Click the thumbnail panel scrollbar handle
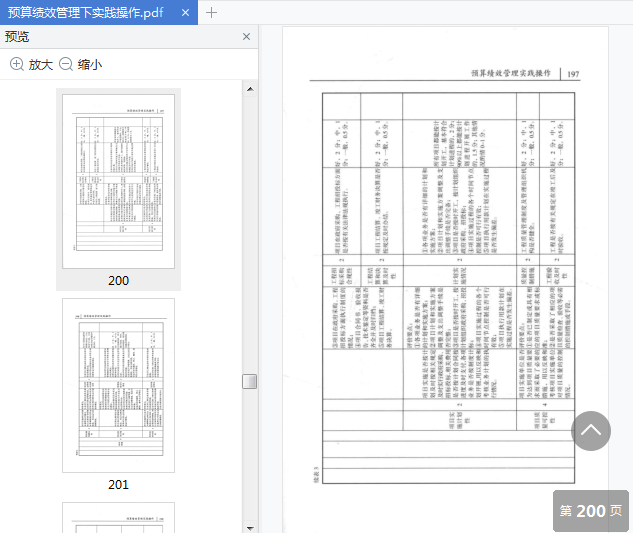This screenshot has height=533, width=633. [249, 381]
